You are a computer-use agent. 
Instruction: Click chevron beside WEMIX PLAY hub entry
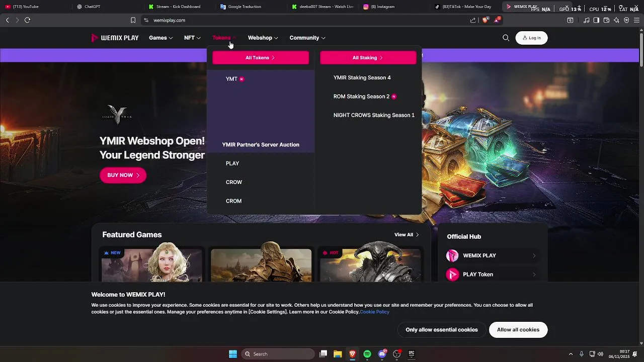click(534, 256)
